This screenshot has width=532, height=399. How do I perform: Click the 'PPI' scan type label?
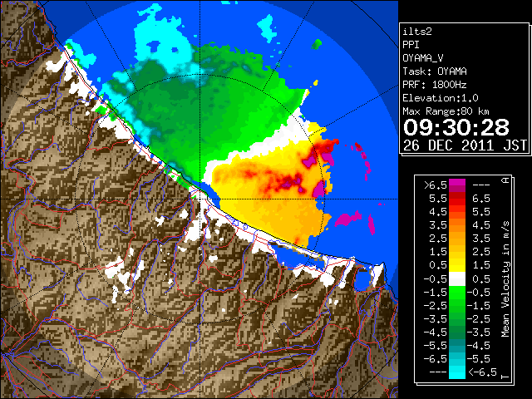[411, 45]
